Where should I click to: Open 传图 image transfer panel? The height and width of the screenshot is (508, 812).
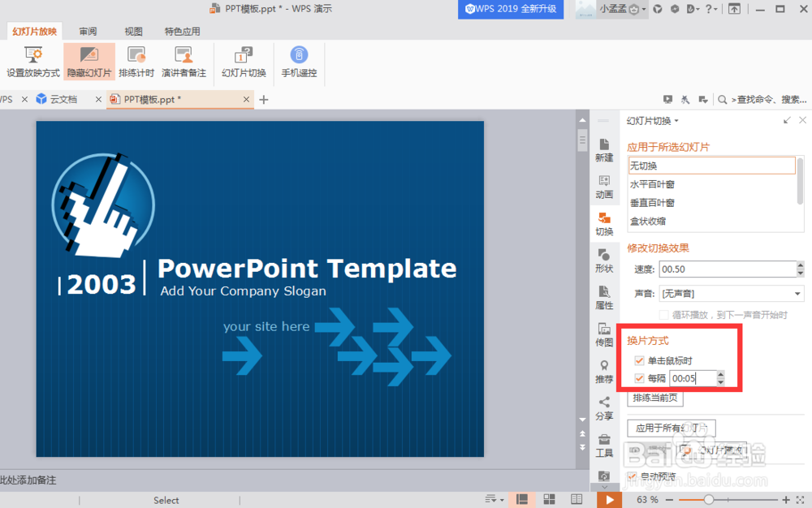click(604, 334)
